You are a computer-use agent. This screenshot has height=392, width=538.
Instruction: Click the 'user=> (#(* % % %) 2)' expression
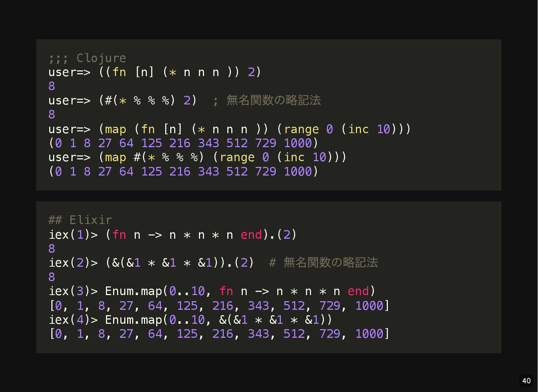[123, 101]
